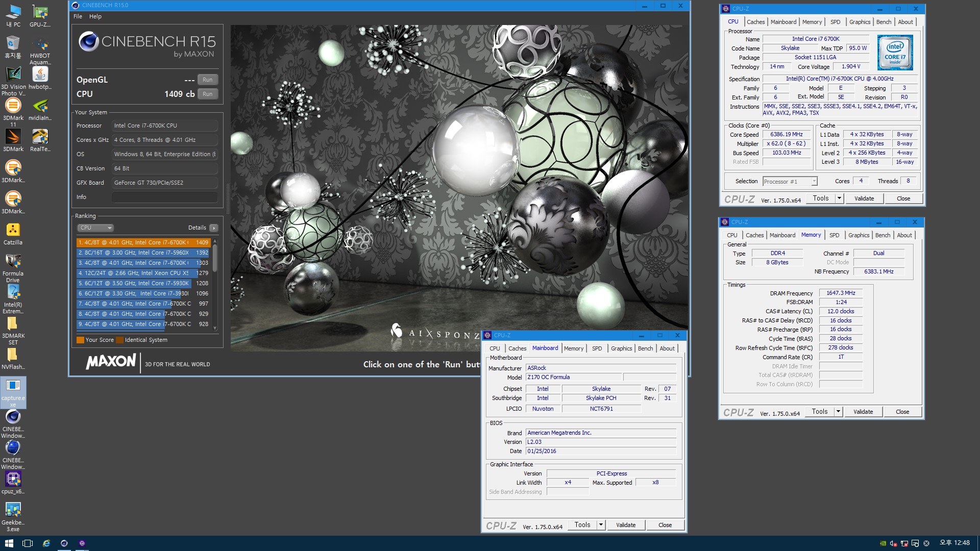This screenshot has width=980, height=551.
Task: Click Validate in top CPU-Z window
Action: click(864, 198)
